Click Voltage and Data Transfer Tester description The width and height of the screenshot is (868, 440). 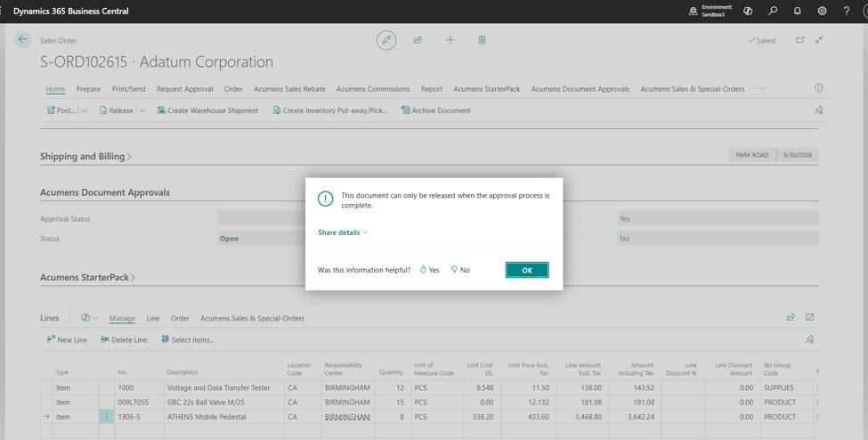point(219,388)
